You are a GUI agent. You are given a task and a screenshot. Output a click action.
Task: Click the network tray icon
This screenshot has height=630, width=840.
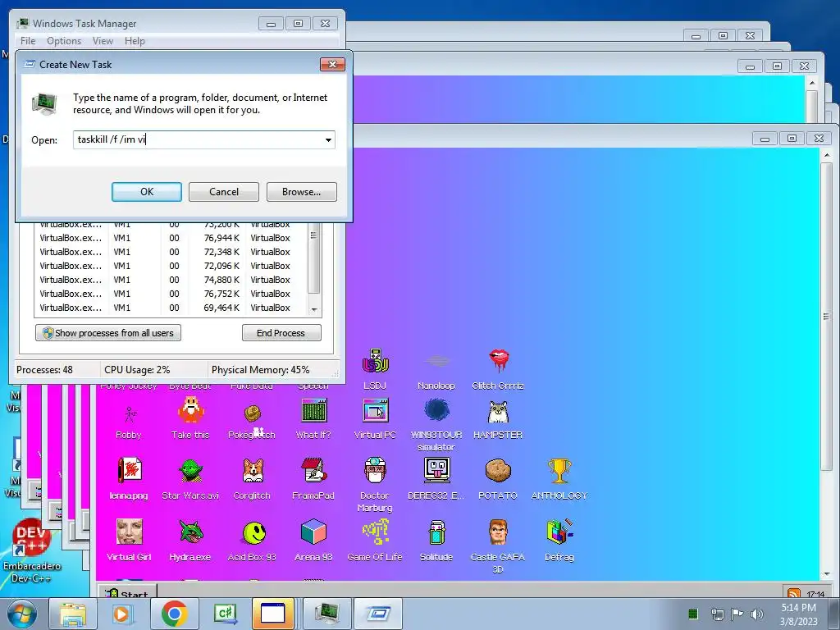point(717,614)
